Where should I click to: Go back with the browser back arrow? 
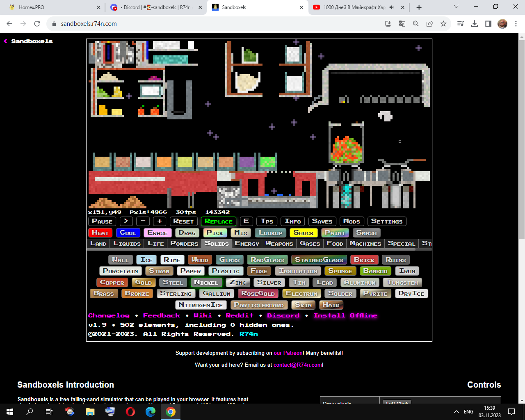tap(9, 24)
